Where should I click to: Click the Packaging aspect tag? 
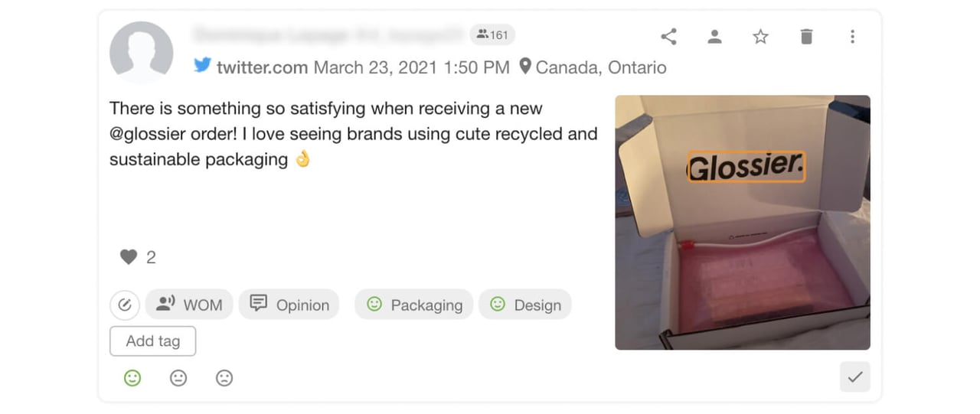(x=414, y=305)
